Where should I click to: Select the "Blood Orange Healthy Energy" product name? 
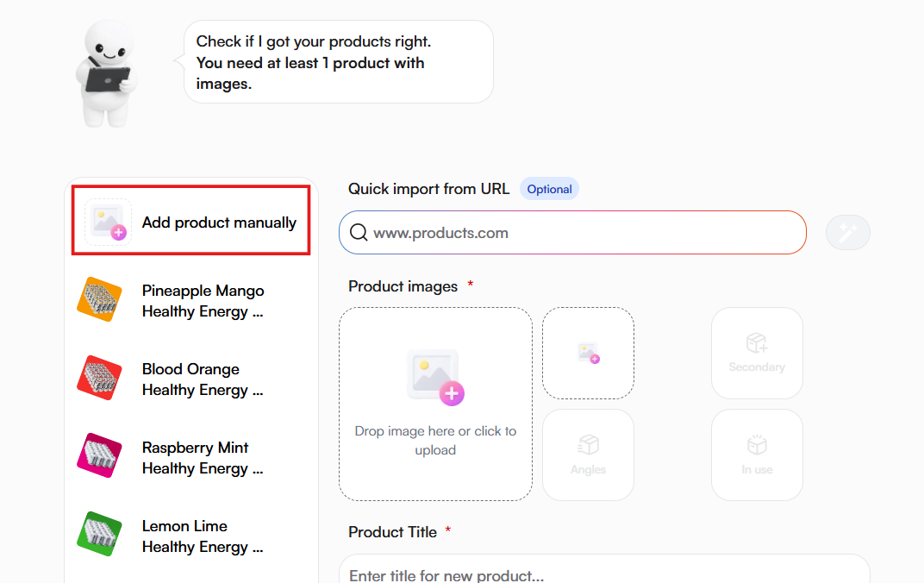click(203, 379)
